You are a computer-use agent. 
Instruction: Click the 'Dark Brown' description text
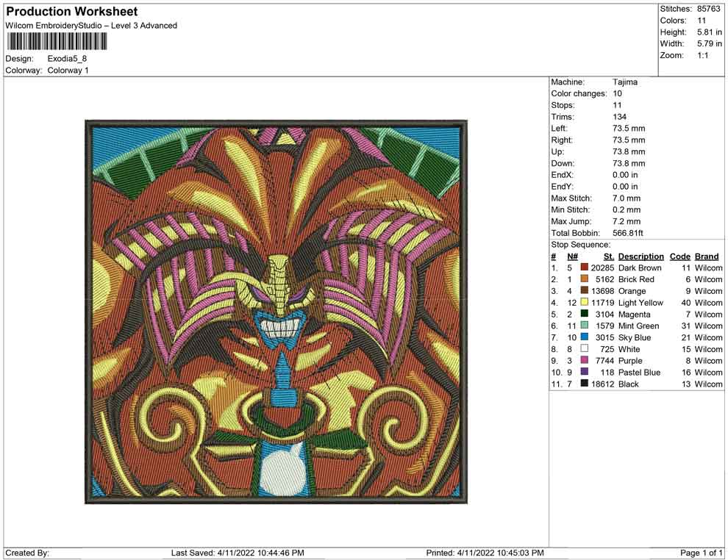[x=640, y=268]
